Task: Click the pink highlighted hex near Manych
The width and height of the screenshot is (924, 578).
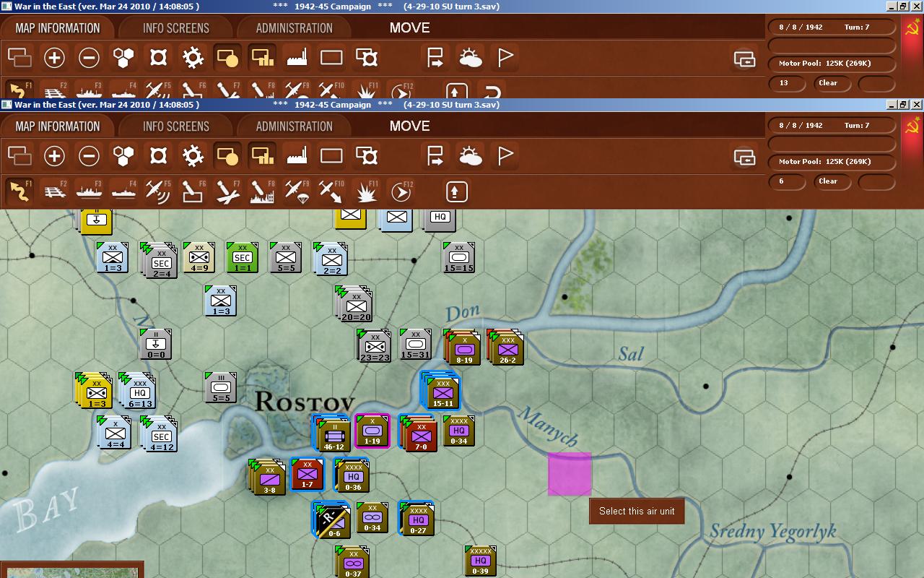Action: pyautogui.click(x=570, y=474)
